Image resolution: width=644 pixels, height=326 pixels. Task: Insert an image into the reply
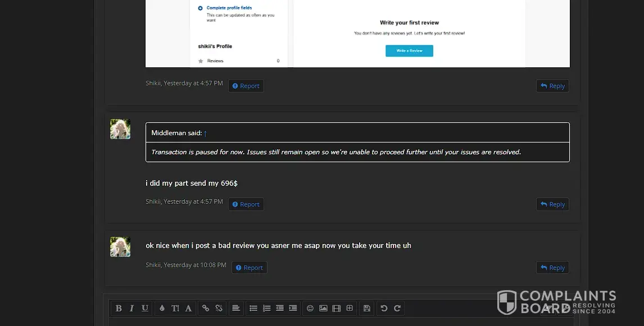pos(323,308)
